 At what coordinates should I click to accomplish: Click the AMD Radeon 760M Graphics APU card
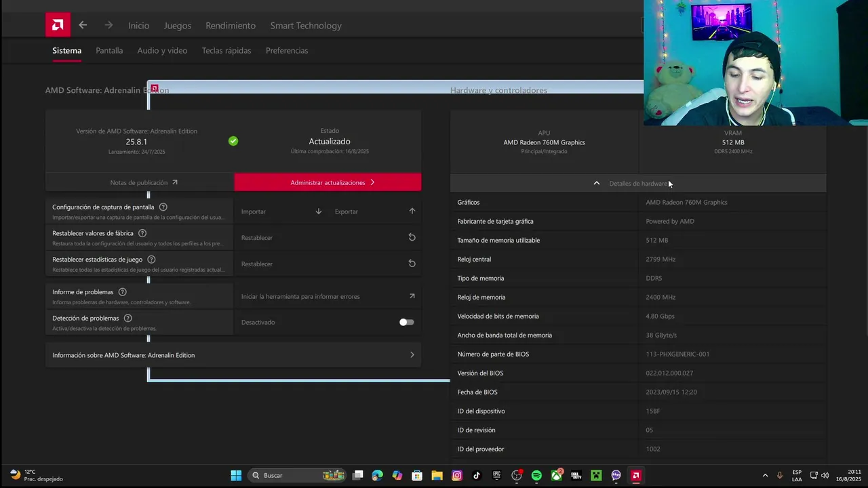(544, 142)
